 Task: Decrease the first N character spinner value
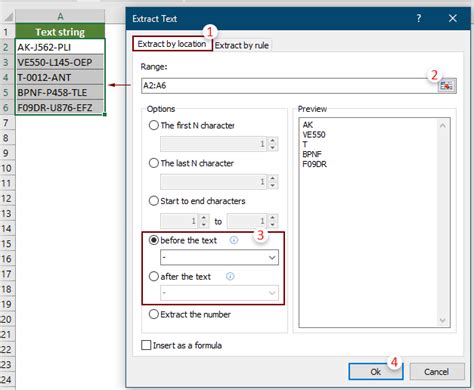point(273,147)
